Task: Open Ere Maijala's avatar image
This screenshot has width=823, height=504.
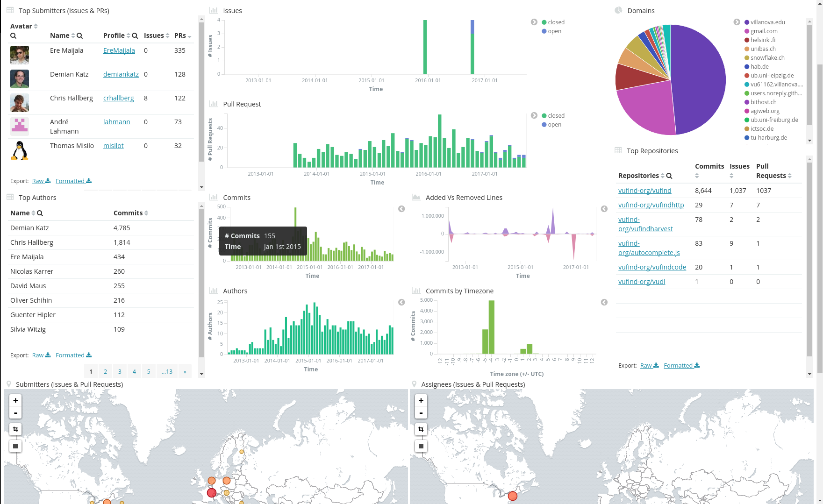Action: point(20,55)
